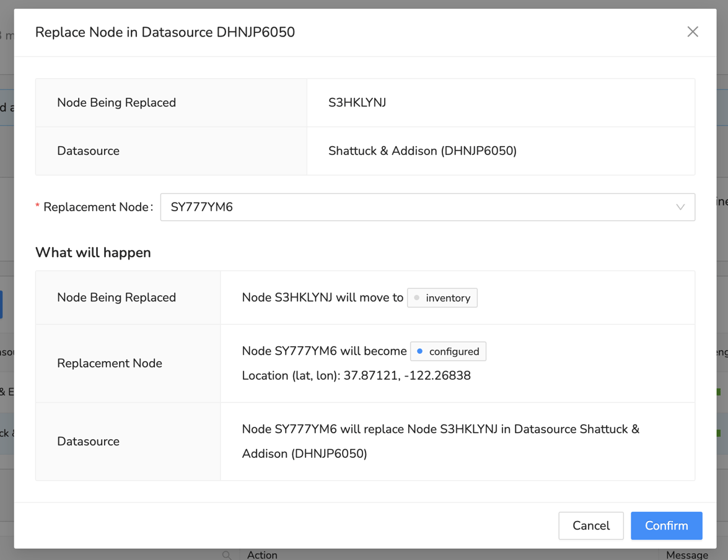Viewport: 728px width, 560px height.
Task: Click the inventory status badge
Action: pyautogui.click(x=442, y=298)
